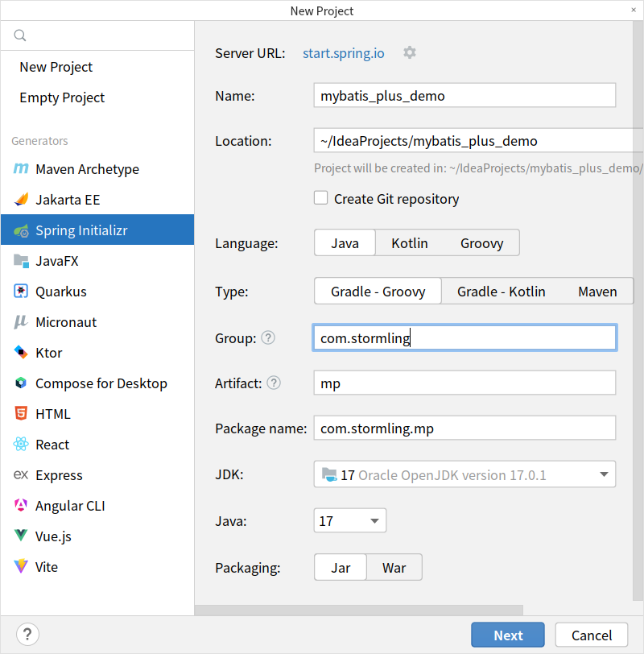The width and height of the screenshot is (644, 654).
Task: Click the Location input field
Action: coord(478,141)
